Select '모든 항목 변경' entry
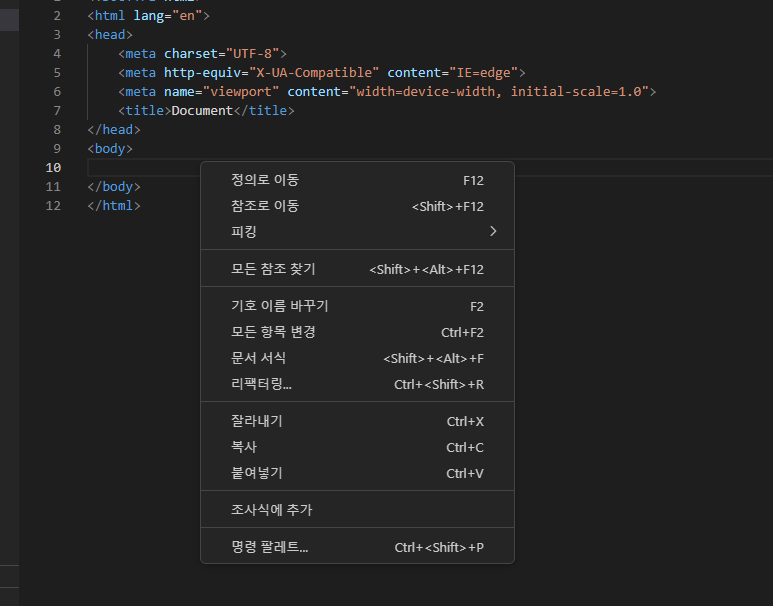773x606 pixels. click(357, 332)
